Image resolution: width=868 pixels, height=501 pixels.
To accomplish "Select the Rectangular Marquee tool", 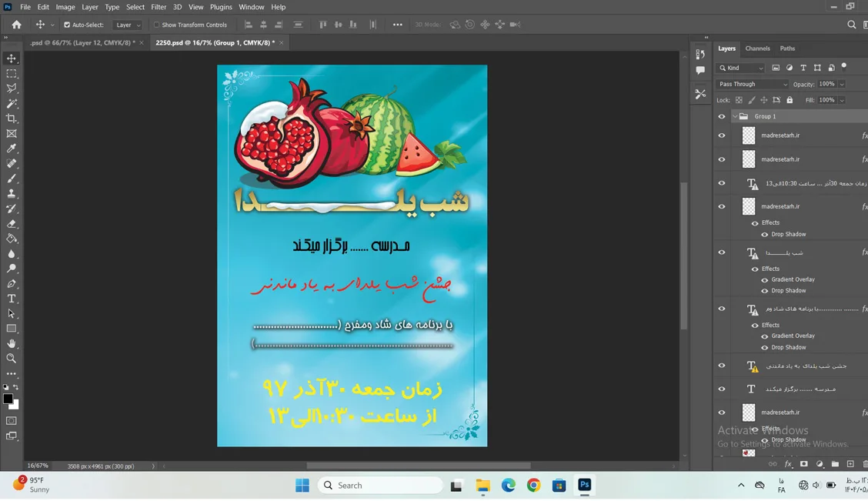I will point(11,74).
